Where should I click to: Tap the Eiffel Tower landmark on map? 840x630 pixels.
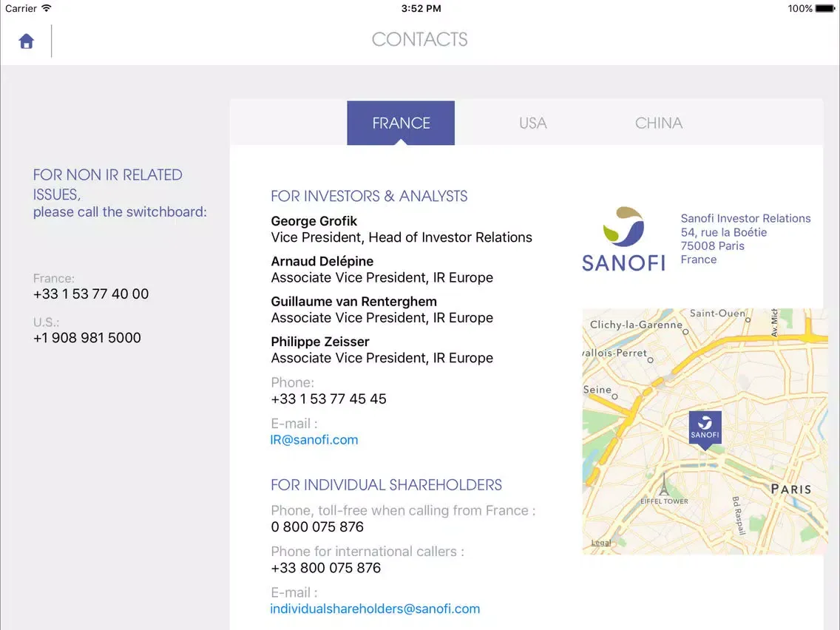click(664, 489)
